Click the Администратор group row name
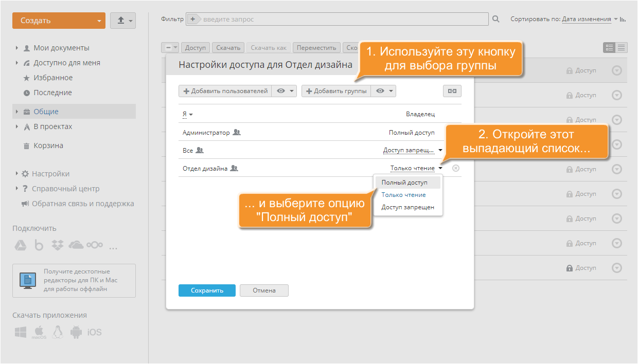Image resolution: width=638 pixels, height=364 pixels. coord(206,132)
